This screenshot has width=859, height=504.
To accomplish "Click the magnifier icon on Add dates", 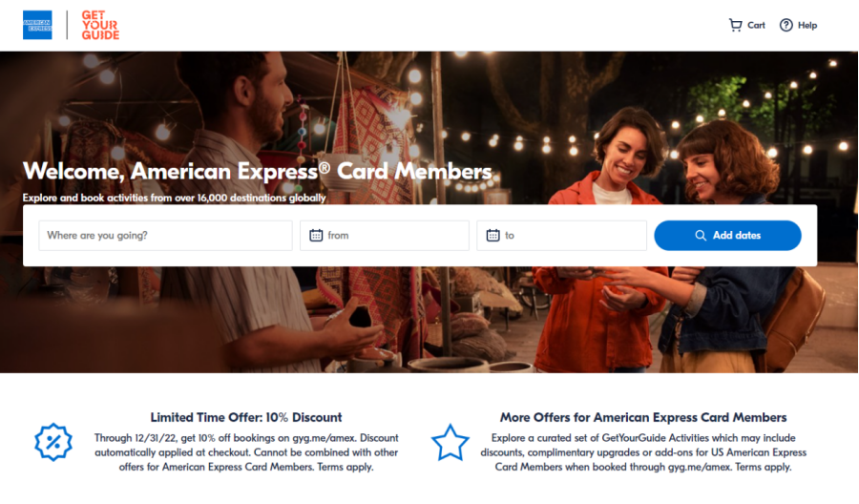I will click(701, 236).
